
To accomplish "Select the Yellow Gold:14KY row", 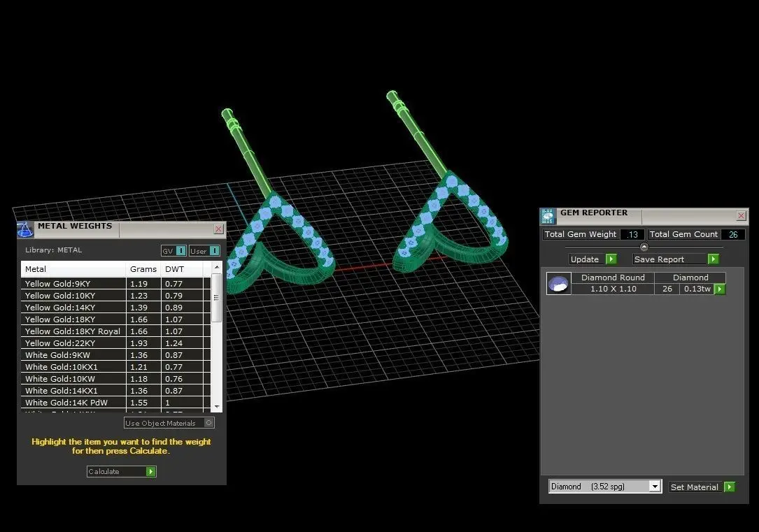I will (115, 308).
